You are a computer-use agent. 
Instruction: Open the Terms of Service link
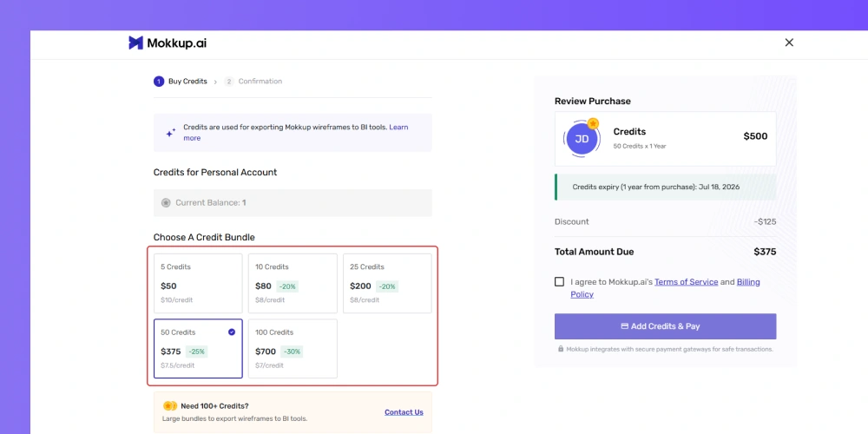[x=687, y=282]
